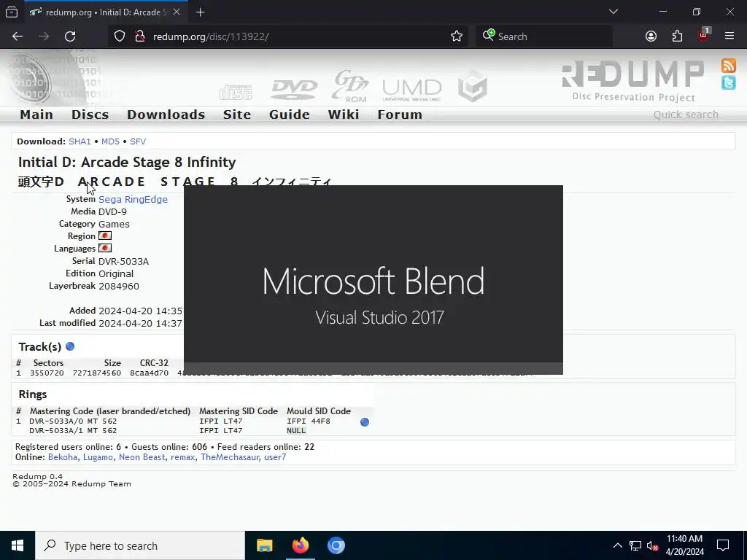Click the Quick search field
The width and height of the screenshot is (747, 560).
coord(685,114)
